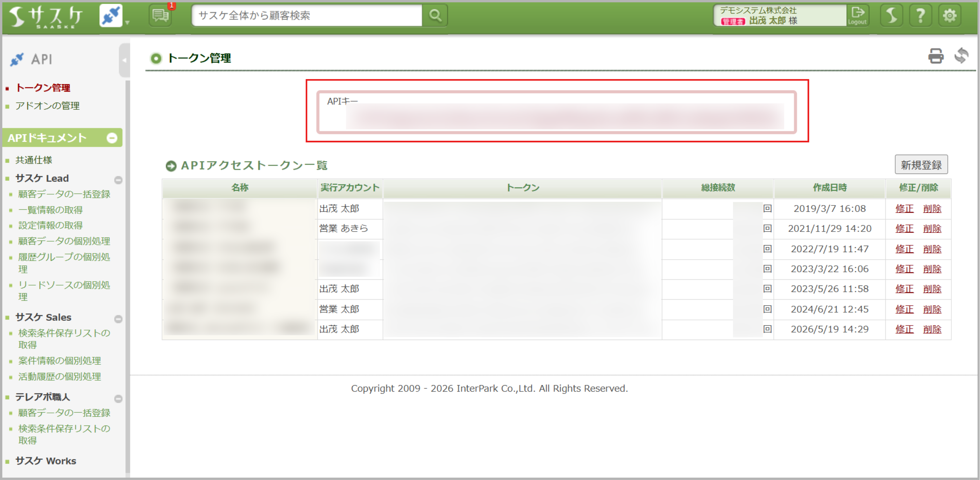Click the 2024/6/21 12:45 date cell
Image resolution: width=980 pixels, height=480 pixels.
coord(830,309)
